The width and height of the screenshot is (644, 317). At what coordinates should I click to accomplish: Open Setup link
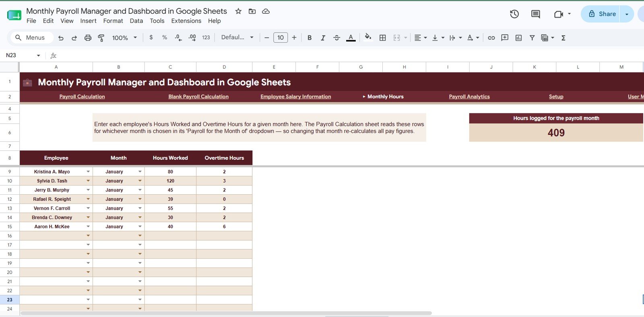pos(556,97)
